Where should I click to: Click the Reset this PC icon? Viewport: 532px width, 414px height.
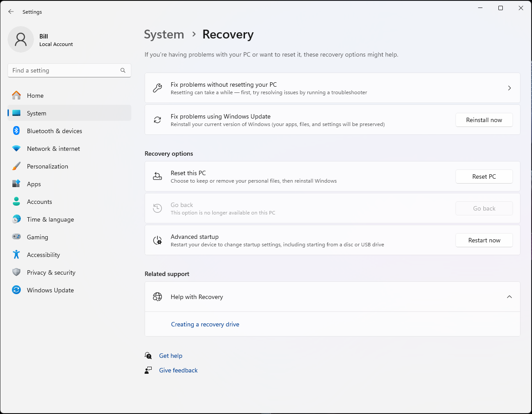point(157,176)
